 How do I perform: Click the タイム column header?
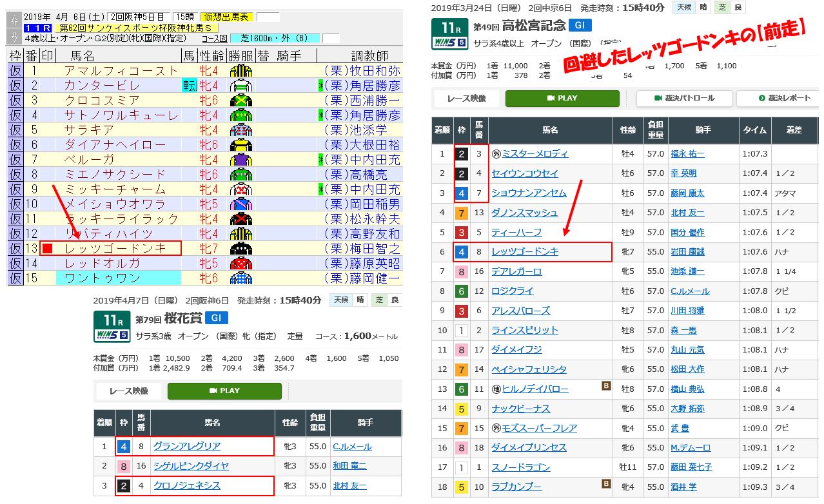[x=754, y=130]
